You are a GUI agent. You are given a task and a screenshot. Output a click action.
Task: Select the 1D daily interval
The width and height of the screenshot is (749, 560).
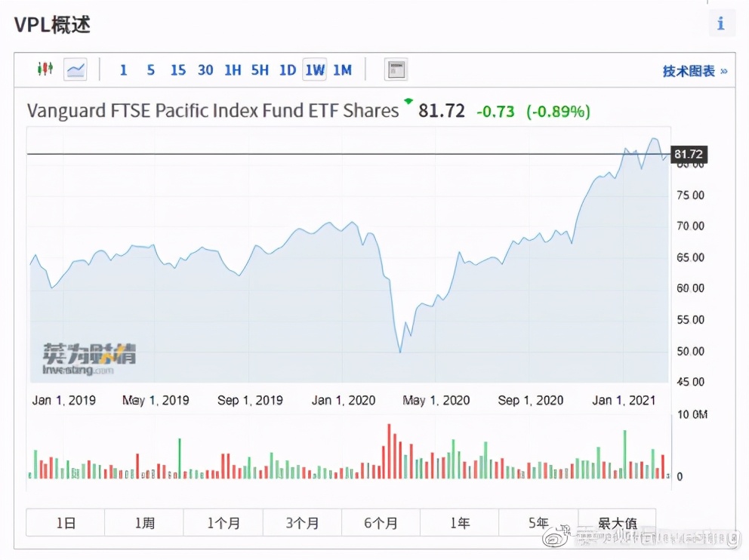pyautogui.click(x=287, y=70)
